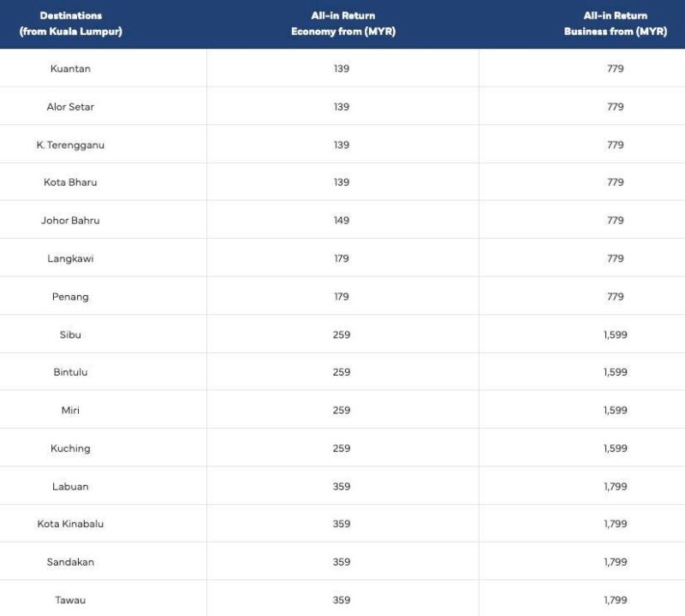Select the Bintulu destination cell
The height and width of the screenshot is (616, 685).
pos(70,372)
